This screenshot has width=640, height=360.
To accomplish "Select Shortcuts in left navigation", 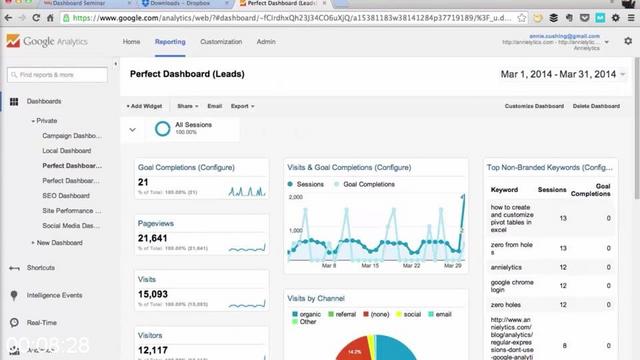I will tap(41, 268).
